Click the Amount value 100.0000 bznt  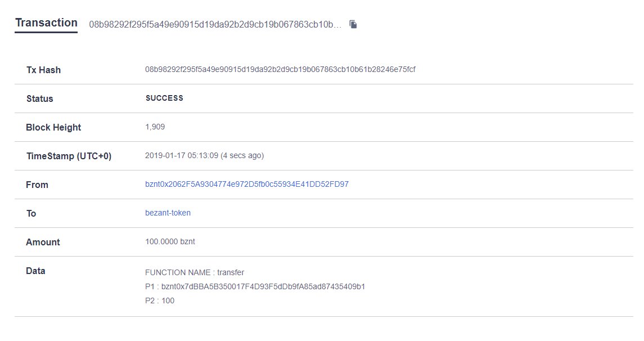coord(170,241)
